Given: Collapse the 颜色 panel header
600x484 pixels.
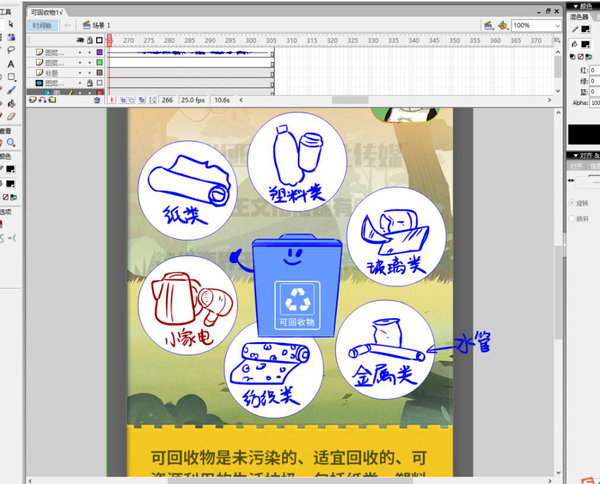Looking at the screenshot, I should click(x=582, y=4).
